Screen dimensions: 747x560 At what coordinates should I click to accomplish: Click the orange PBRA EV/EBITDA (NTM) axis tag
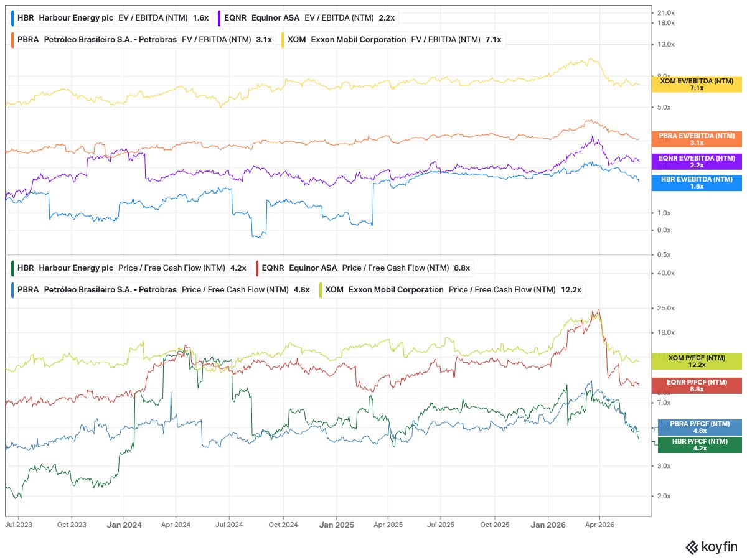(x=697, y=139)
